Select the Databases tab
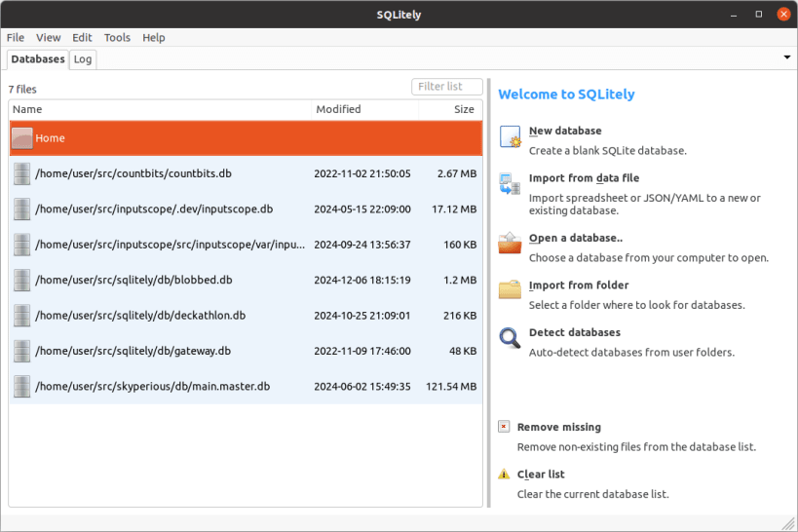 tap(38, 59)
